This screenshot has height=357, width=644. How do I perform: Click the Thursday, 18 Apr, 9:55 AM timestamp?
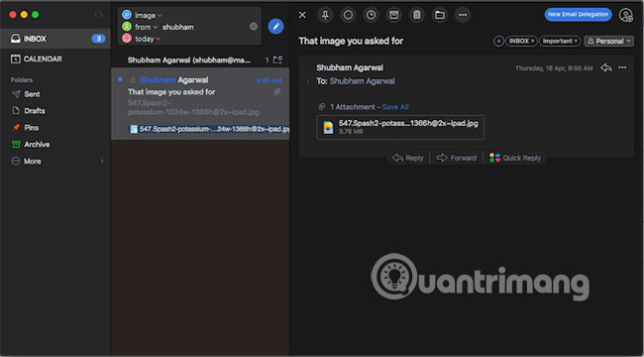click(x=554, y=68)
